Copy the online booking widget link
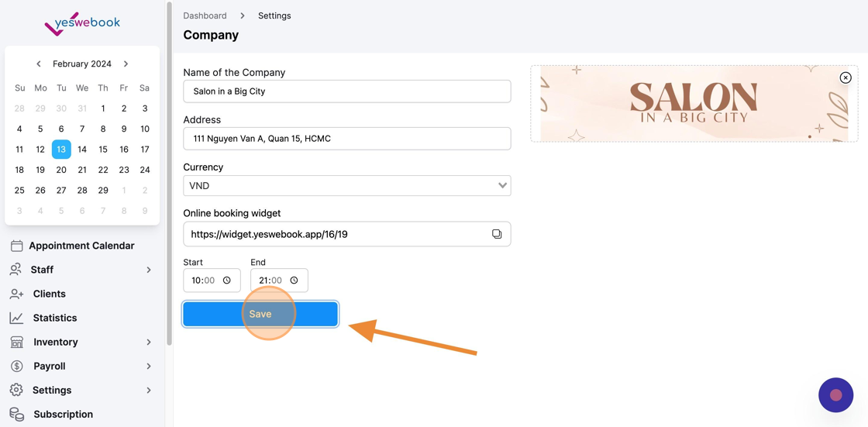Screen dimensions: 868x427 click(497, 234)
